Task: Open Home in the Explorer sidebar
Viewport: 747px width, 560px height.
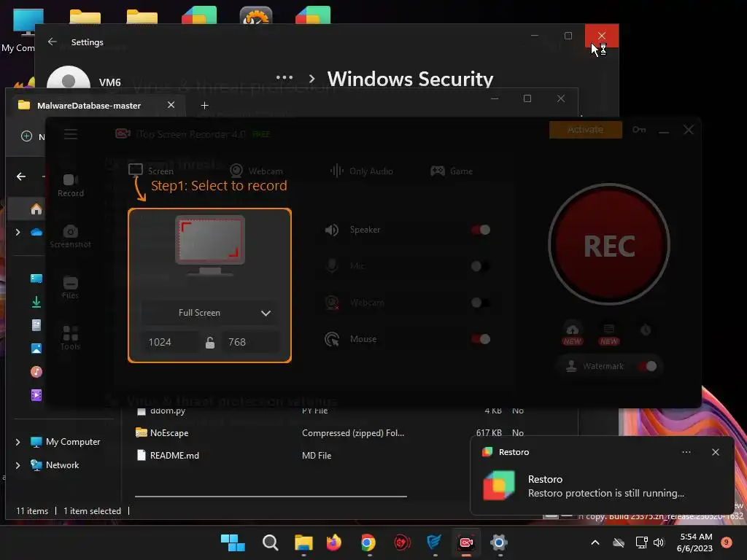Action: click(36, 209)
